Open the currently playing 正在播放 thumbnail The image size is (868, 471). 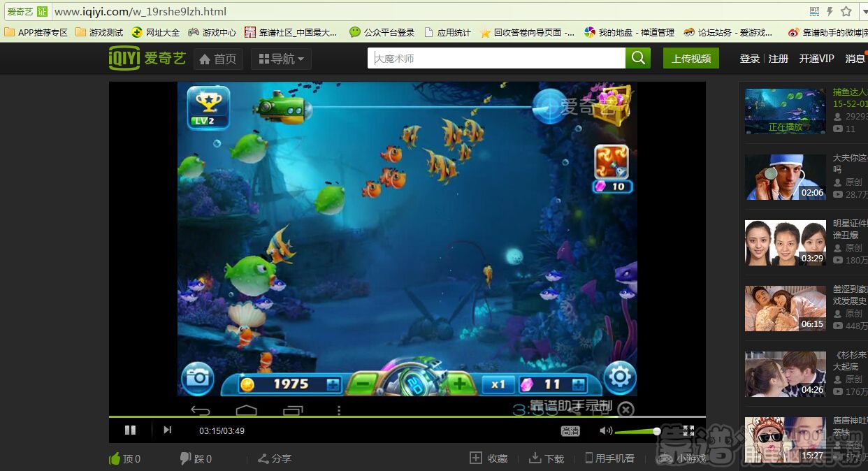click(785, 111)
